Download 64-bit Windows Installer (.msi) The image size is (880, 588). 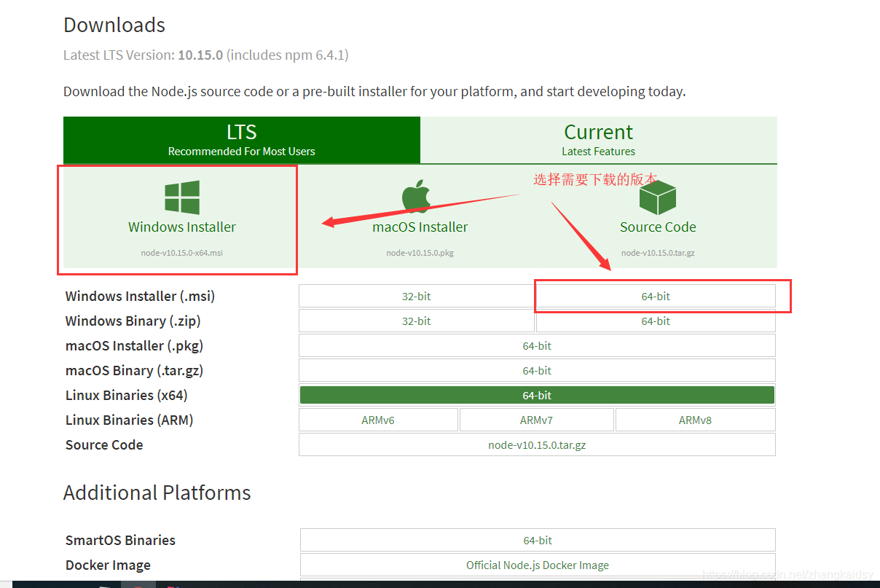point(656,297)
